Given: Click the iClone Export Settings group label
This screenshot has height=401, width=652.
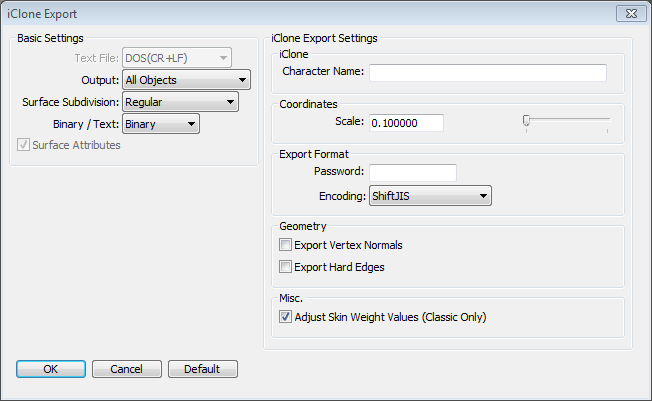Looking at the screenshot, I should pyautogui.click(x=325, y=39).
